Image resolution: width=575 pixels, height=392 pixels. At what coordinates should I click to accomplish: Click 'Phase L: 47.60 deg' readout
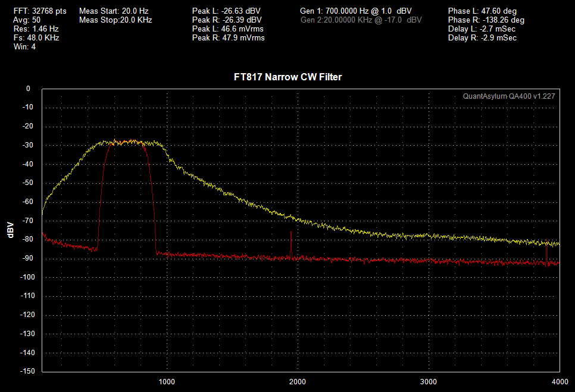(482, 11)
